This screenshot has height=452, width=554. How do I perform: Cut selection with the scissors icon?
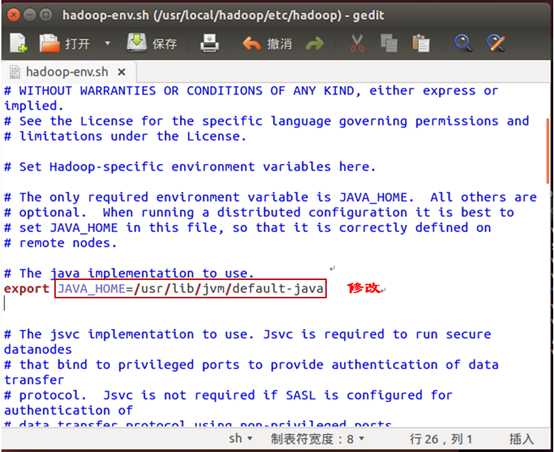[x=358, y=43]
